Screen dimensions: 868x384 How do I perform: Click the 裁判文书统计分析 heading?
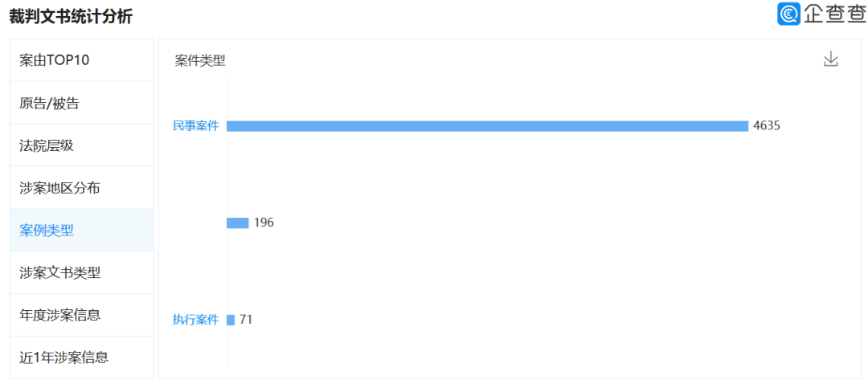pos(71,16)
